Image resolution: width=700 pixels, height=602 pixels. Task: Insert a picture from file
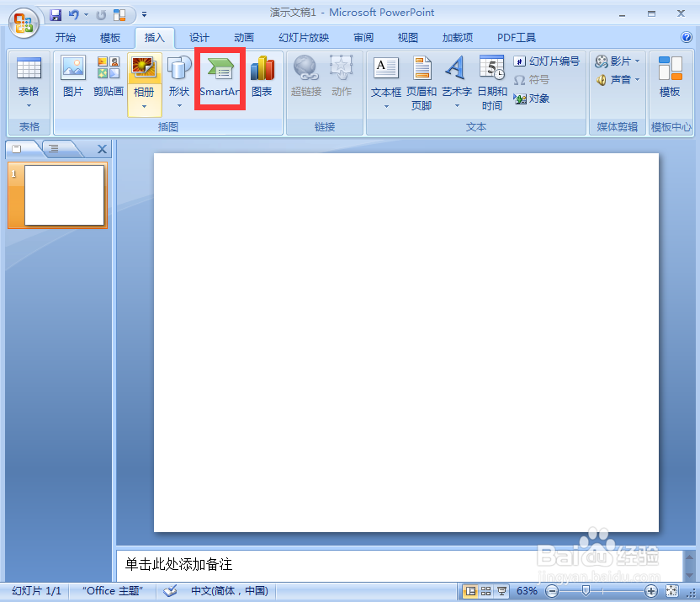pyautogui.click(x=73, y=77)
